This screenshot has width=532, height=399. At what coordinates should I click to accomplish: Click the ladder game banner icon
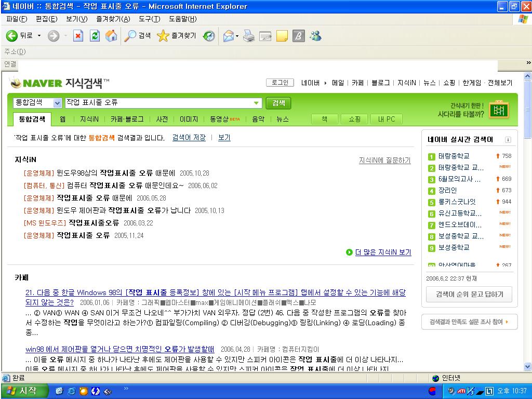[499, 110]
